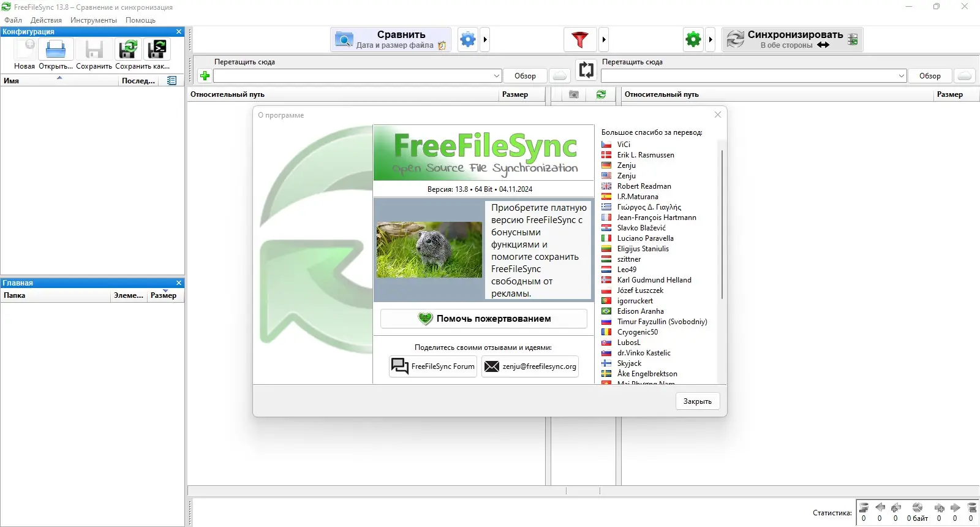The width and height of the screenshot is (980, 527).
Task: Open the Действия menu
Action: [x=47, y=20]
